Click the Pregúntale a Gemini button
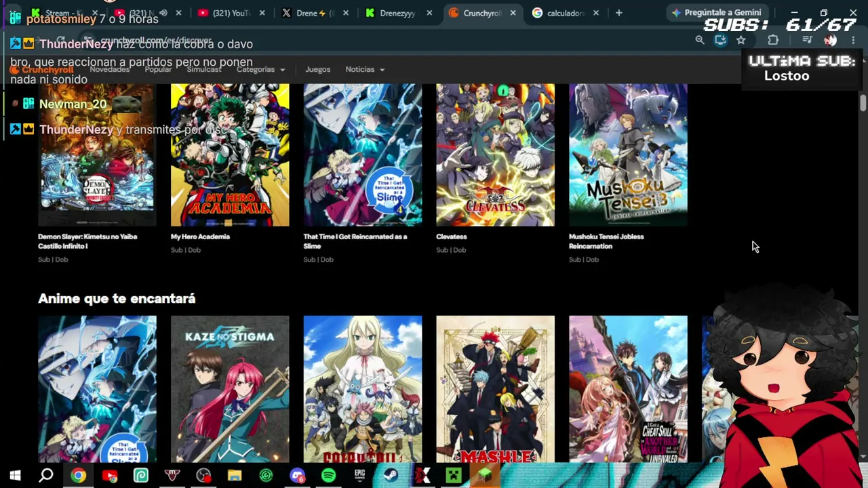 [716, 13]
